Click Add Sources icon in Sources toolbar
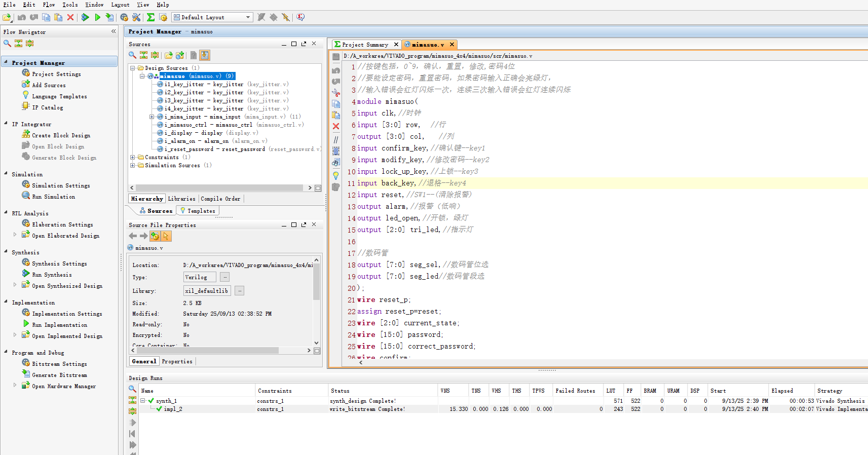 pyautogui.click(x=180, y=55)
